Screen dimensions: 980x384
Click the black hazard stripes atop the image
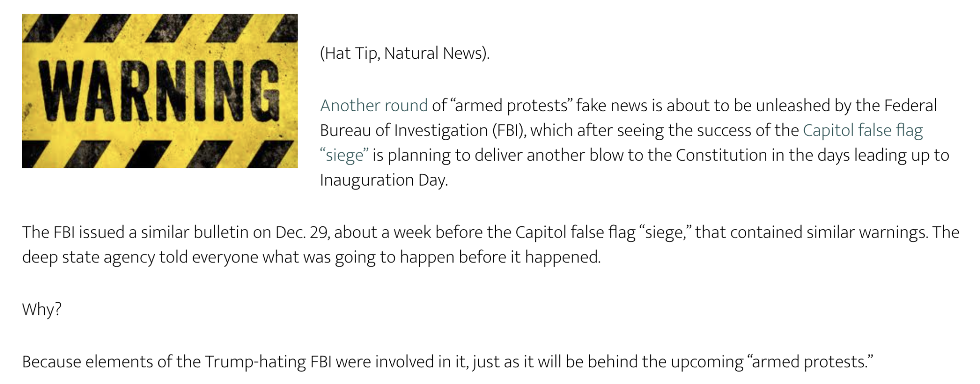(160, 27)
